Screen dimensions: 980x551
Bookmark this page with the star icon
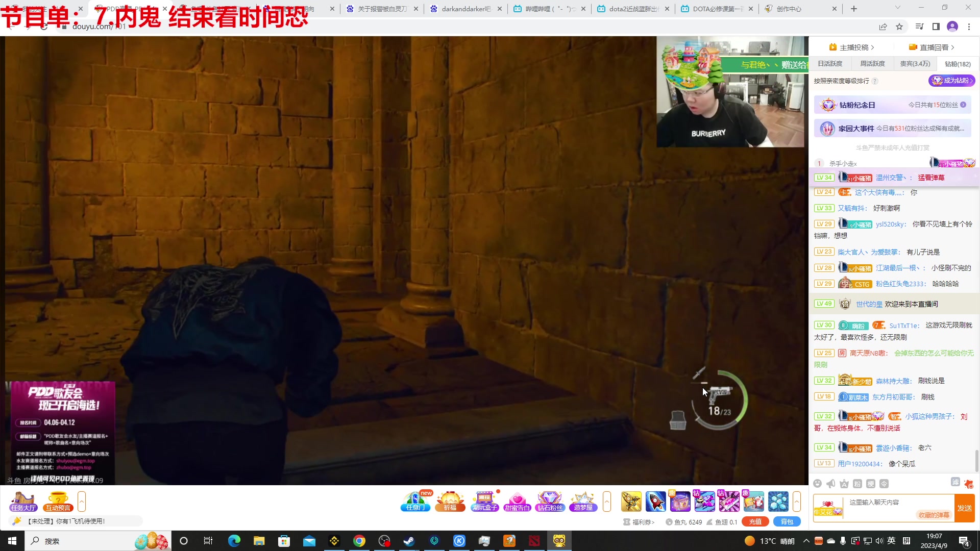[899, 27]
